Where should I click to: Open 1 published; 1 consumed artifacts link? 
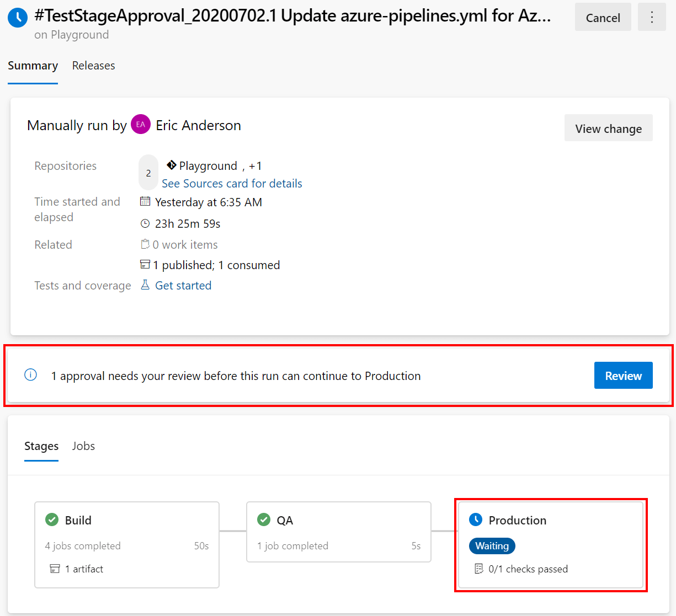coord(216,265)
